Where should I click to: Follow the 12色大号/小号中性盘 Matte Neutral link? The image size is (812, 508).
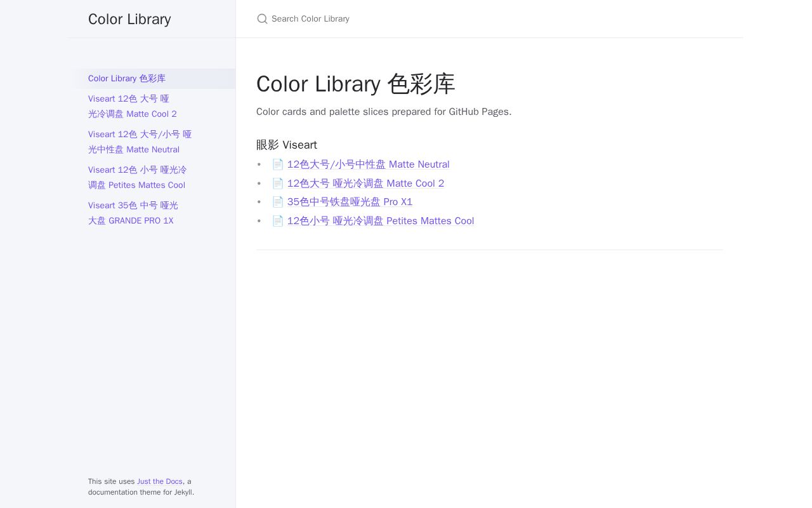point(368,164)
